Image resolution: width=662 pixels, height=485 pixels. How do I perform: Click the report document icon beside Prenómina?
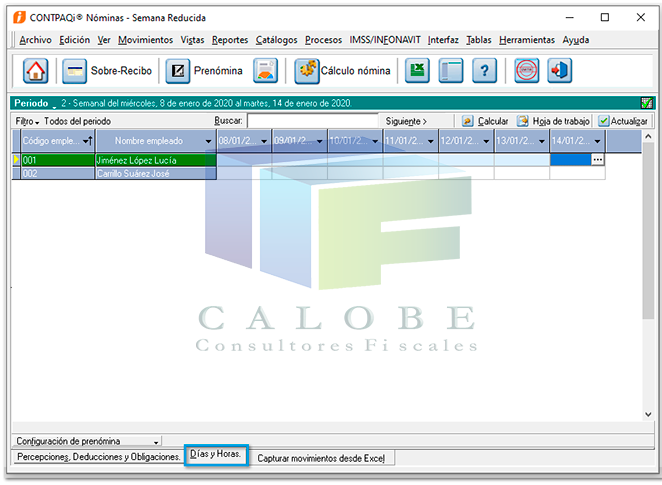coord(266,70)
